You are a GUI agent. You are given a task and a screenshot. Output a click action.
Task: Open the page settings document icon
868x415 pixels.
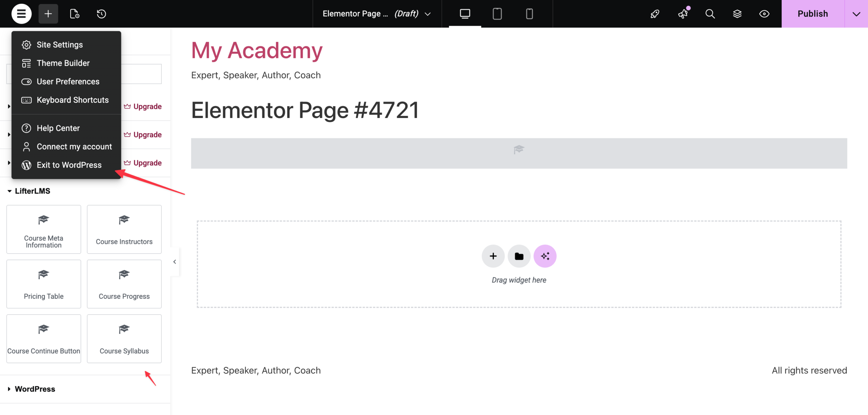pos(75,14)
